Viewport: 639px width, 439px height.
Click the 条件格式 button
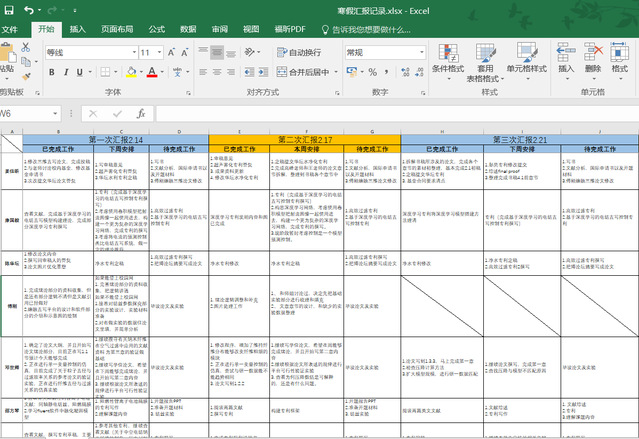pos(447,58)
